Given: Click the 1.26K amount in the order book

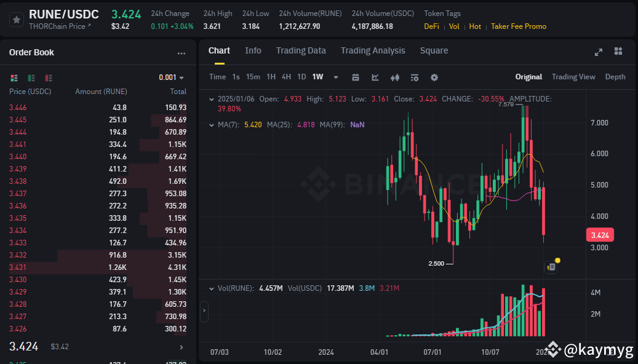Looking at the screenshot, I should (118, 267).
